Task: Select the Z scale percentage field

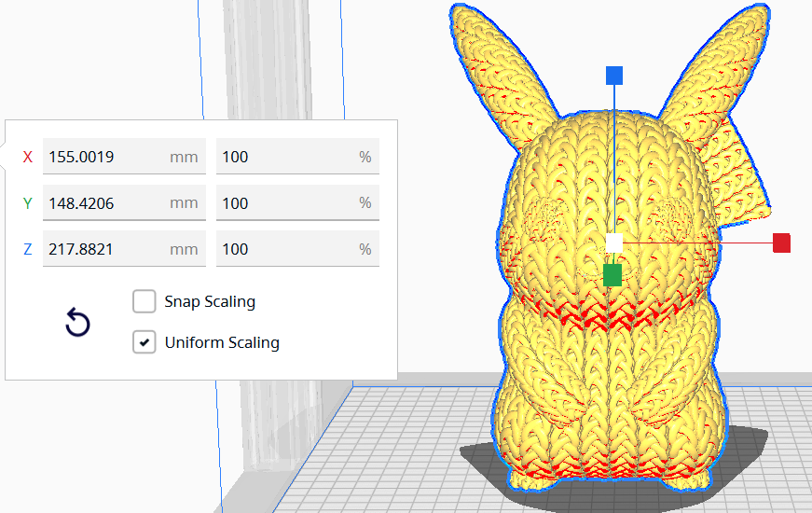Action: click(x=297, y=249)
